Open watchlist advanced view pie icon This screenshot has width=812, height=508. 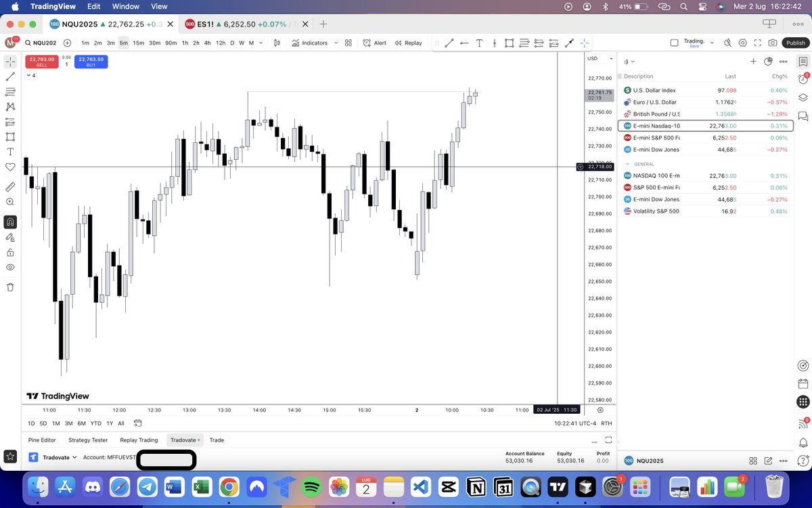tap(768, 61)
